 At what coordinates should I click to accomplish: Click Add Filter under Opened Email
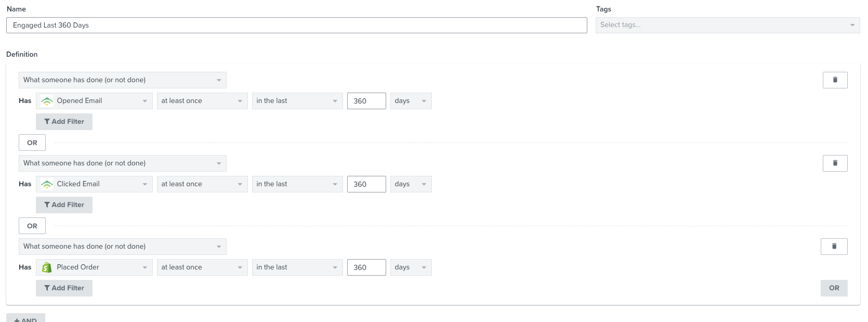[x=64, y=122]
